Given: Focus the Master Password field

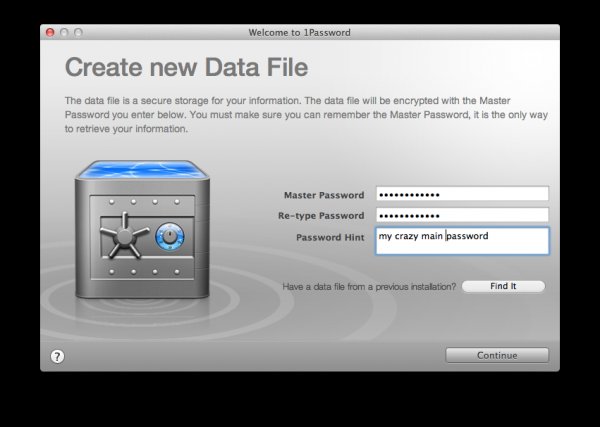Looking at the screenshot, I should [462, 194].
